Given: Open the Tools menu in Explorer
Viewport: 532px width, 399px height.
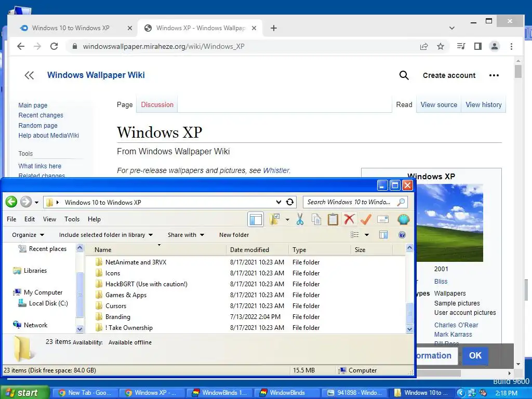Looking at the screenshot, I should (72, 219).
